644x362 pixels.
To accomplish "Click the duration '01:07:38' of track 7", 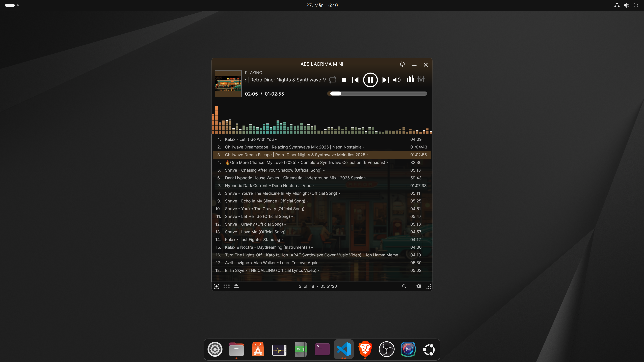I will (418, 186).
